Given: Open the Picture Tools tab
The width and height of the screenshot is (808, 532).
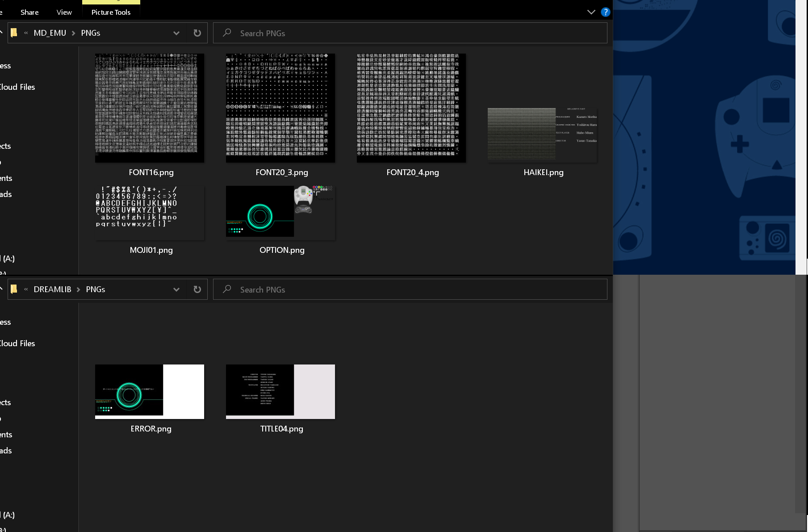Looking at the screenshot, I should (x=111, y=12).
